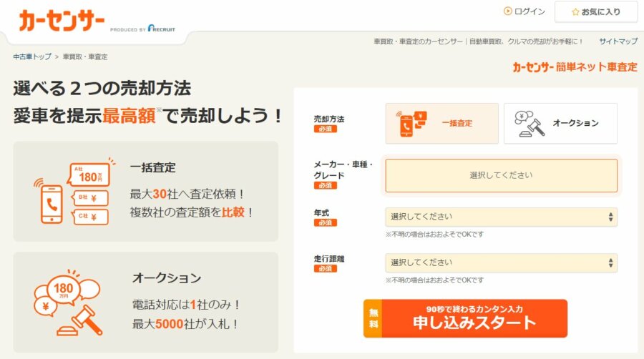Select 一括査定 as the sale method
The height and width of the screenshot is (359, 644).
(x=441, y=123)
